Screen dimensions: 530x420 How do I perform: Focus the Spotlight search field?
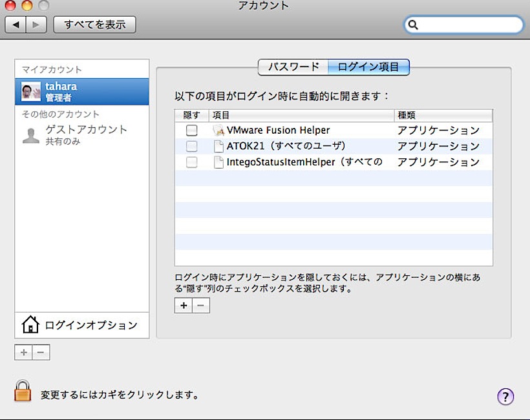click(x=463, y=25)
